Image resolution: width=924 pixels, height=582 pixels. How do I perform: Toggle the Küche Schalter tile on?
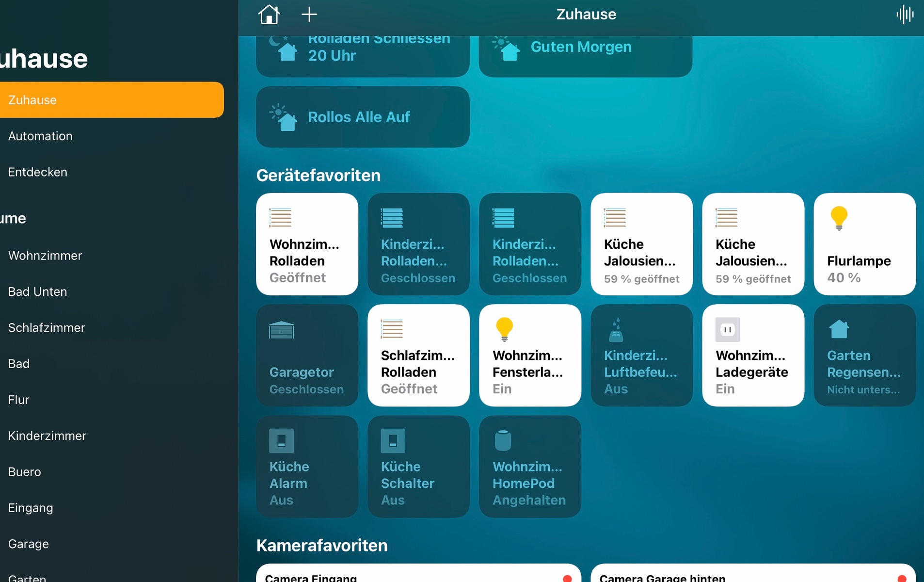click(x=418, y=467)
